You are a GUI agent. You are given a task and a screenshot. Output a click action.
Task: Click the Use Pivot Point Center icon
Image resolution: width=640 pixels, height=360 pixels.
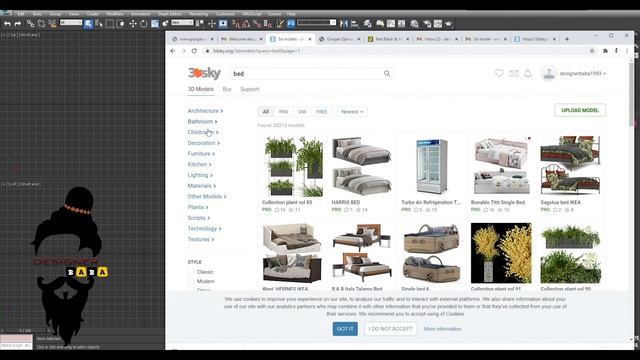coord(200,24)
